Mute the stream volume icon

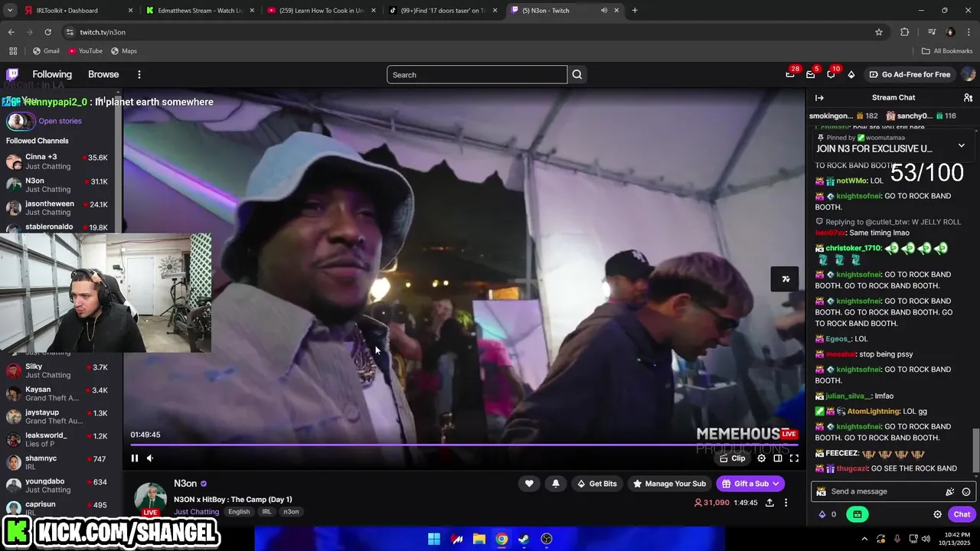[150, 458]
